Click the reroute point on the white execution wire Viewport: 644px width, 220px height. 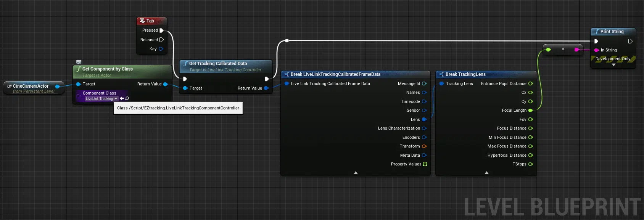pyautogui.click(x=287, y=41)
